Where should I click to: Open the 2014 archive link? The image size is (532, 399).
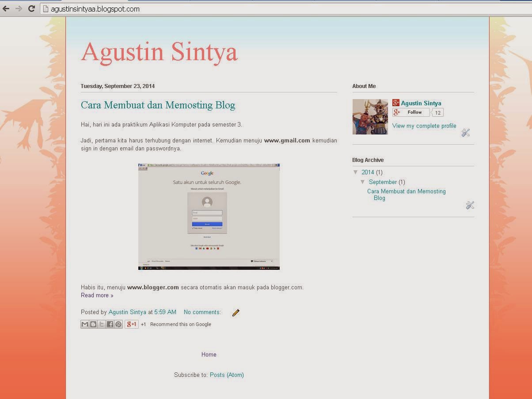368,173
